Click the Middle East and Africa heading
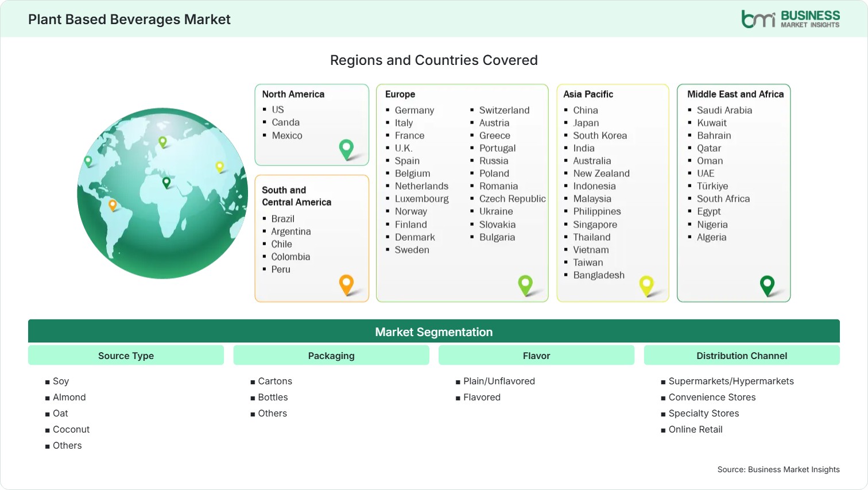This screenshot has width=868, height=490. (735, 94)
